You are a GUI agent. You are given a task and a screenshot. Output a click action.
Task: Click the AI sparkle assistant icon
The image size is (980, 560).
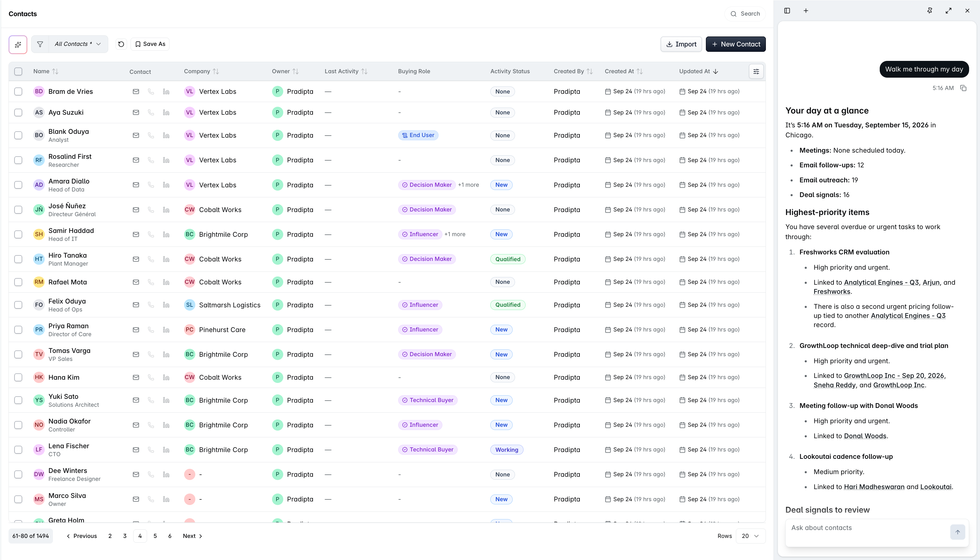click(x=18, y=44)
